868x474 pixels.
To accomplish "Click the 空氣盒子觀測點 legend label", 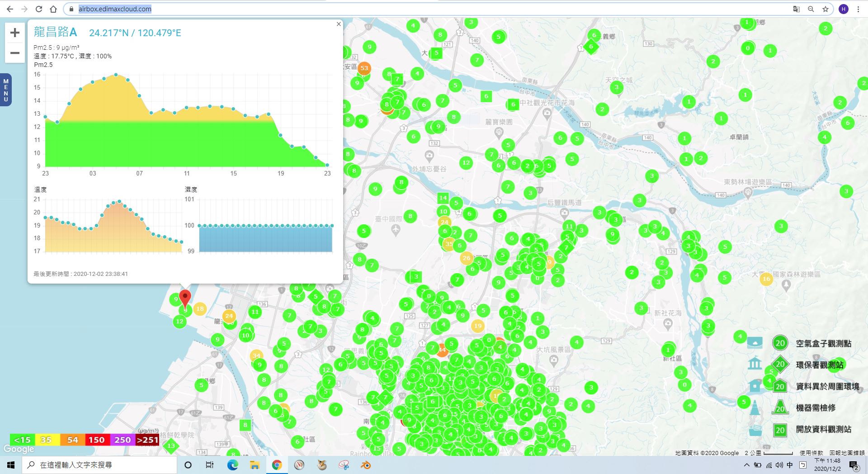I will tap(824, 343).
